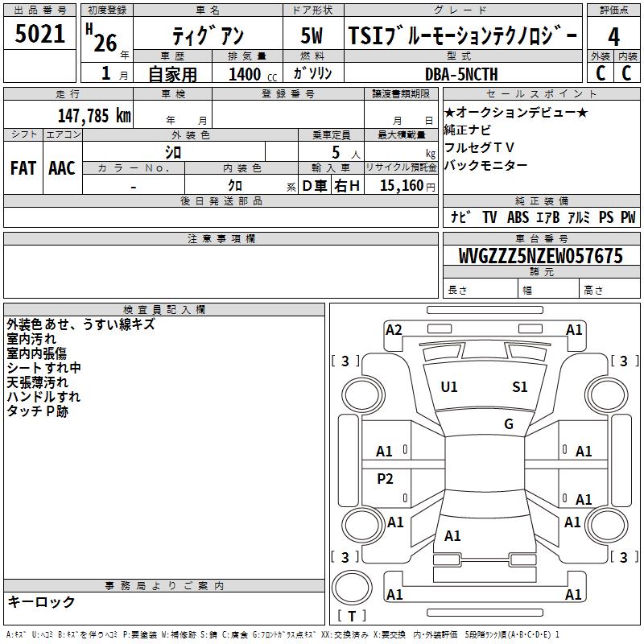
Task: Select inspector note タッチP跡
Action: tap(37, 411)
